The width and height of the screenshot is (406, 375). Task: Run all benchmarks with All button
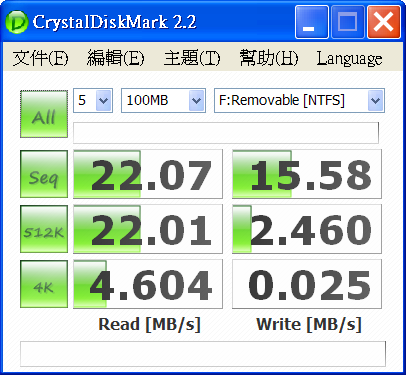[44, 114]
